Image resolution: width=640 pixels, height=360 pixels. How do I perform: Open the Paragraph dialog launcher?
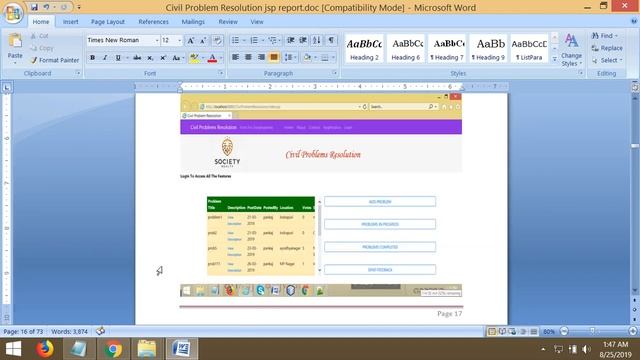[x=335, y=73]
